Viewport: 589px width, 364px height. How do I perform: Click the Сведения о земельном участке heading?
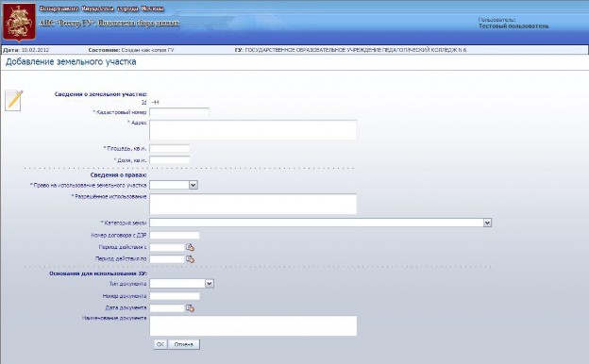101,94
